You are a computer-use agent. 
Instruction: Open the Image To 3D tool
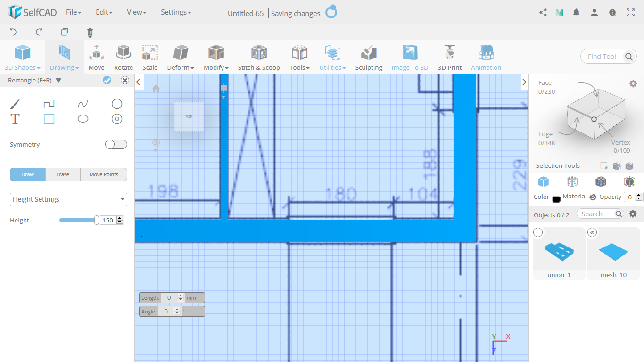click(410, 58)
